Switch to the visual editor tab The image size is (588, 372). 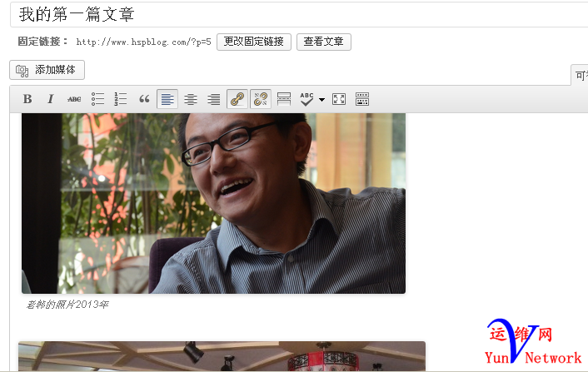point(580,75)
